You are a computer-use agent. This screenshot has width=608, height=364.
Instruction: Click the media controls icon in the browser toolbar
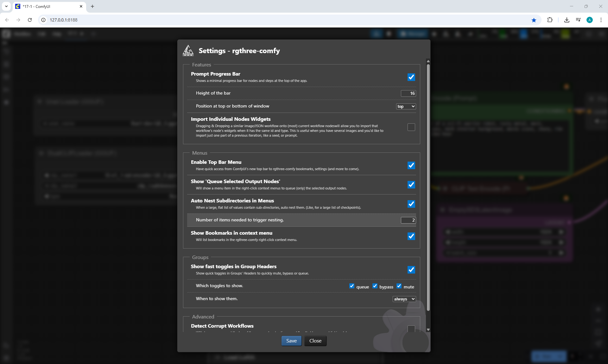[578, 20]
